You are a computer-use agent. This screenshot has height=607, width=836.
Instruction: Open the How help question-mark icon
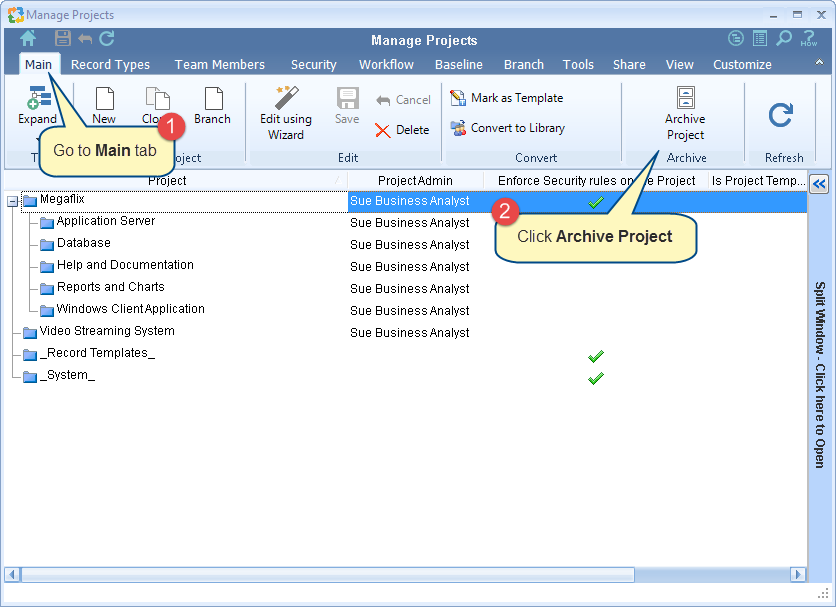tap(808, 38)
